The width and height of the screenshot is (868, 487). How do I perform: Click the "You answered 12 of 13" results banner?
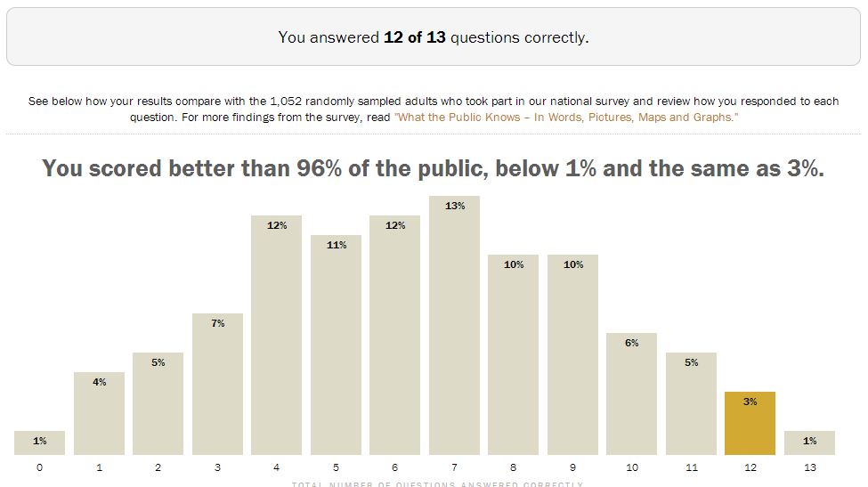point(434,37)
